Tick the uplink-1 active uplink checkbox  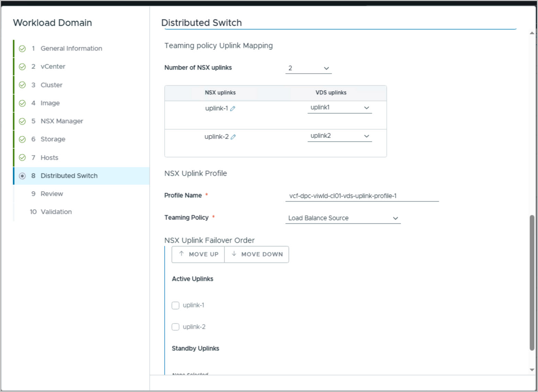[176, 305]
